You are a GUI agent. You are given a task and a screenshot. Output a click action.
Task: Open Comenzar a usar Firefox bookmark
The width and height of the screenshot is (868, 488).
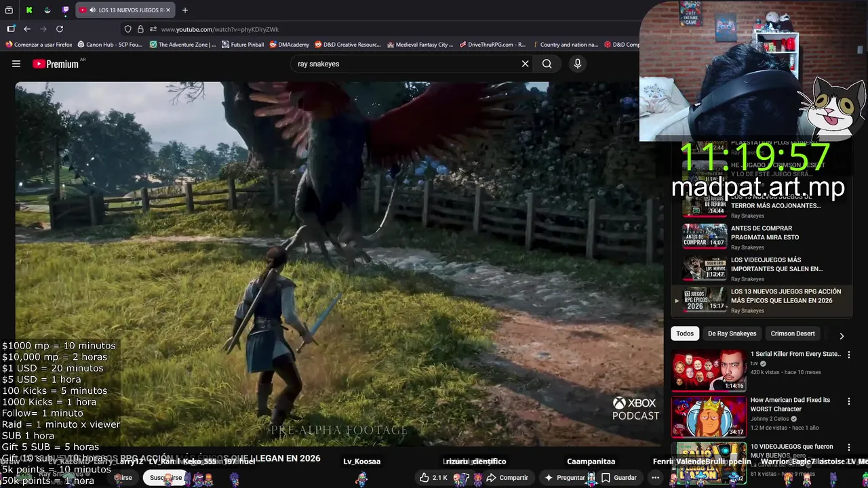click(39, 45)
